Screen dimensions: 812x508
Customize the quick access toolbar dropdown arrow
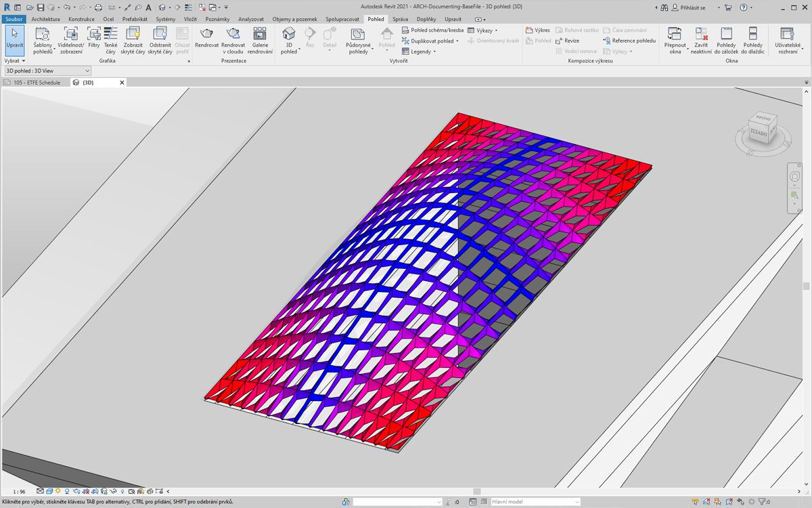pos(226,7)
